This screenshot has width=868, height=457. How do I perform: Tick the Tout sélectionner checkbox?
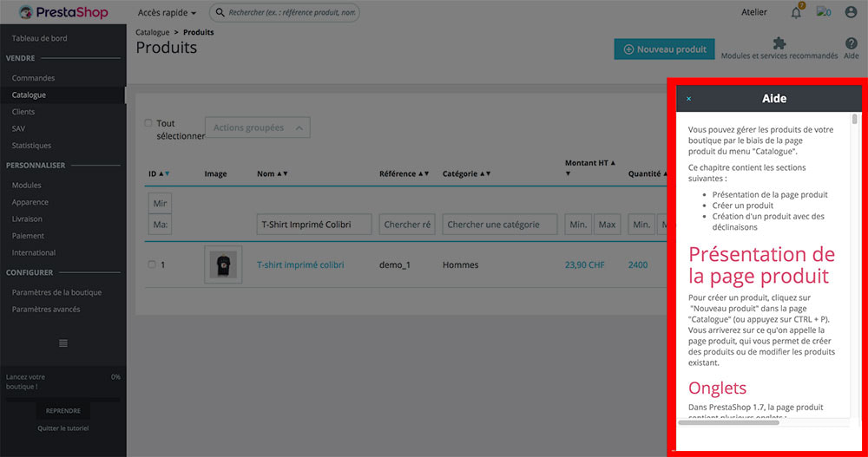[x=148, y=123]
